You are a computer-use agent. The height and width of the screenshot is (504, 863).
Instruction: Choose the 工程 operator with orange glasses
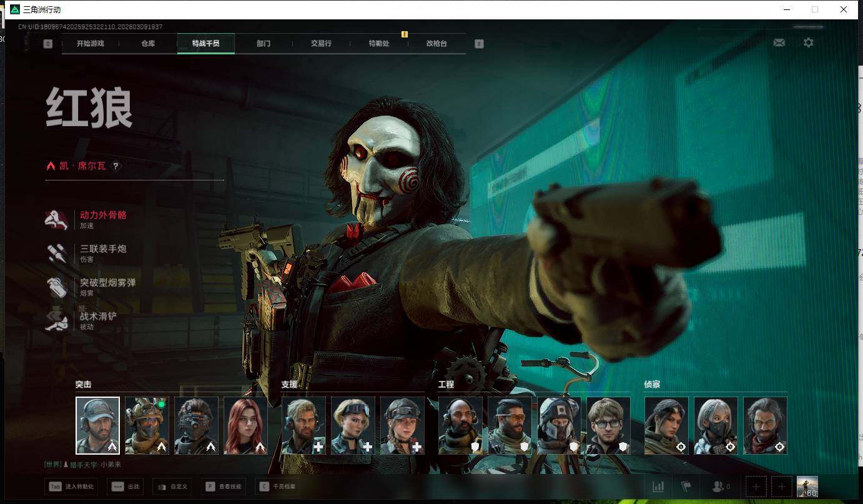(510, 425)
